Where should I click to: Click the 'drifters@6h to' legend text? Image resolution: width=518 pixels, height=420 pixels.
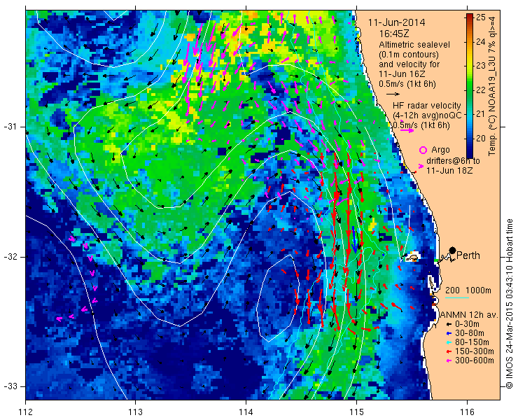point(454,161)
